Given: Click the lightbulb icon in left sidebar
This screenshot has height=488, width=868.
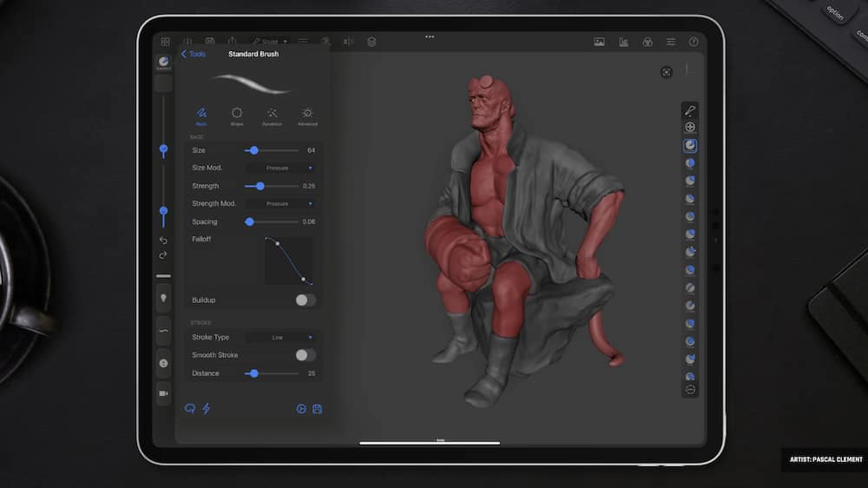Looking at the screenshot, I should click(163, 298).
